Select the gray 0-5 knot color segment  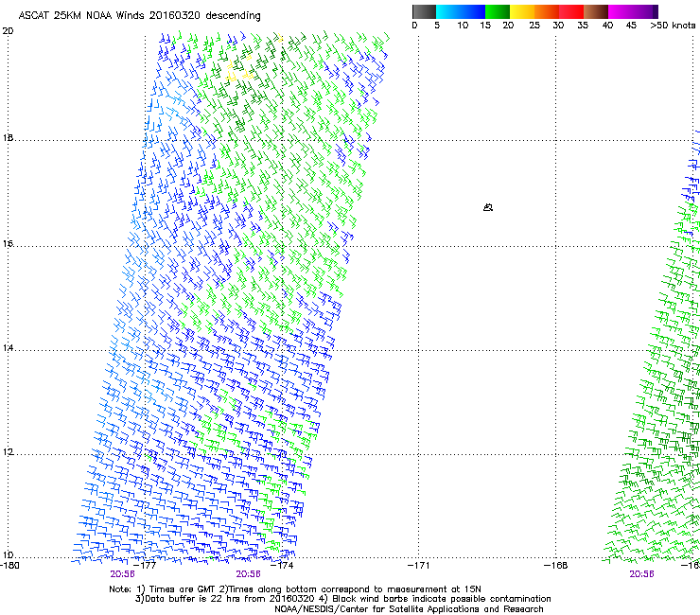424,11
